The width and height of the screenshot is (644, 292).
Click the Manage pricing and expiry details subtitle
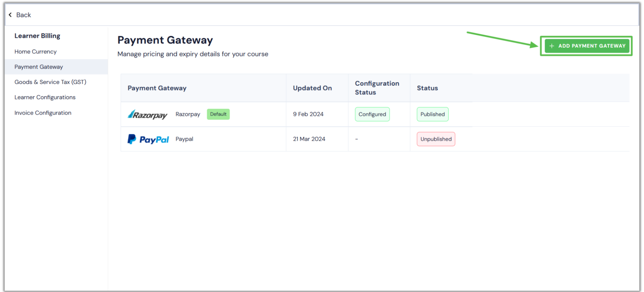tap(193, 54)
